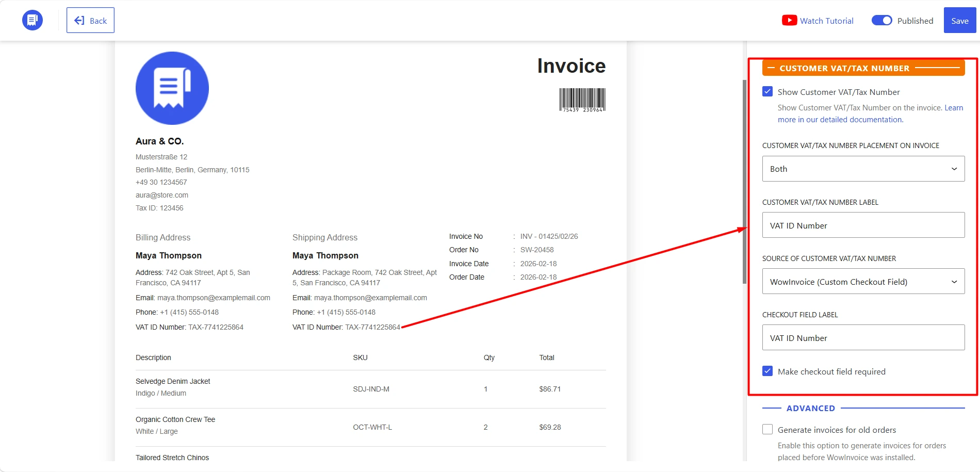This screenshot has height=472, width=980.
Task: Uncheck Make checkout field required
Action: click(x=767, y=371)
